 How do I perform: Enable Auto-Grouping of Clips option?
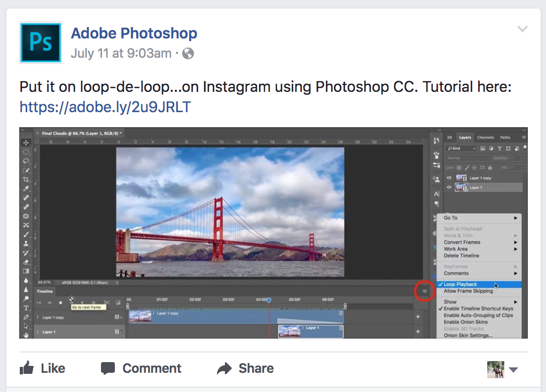click(479, 315)
